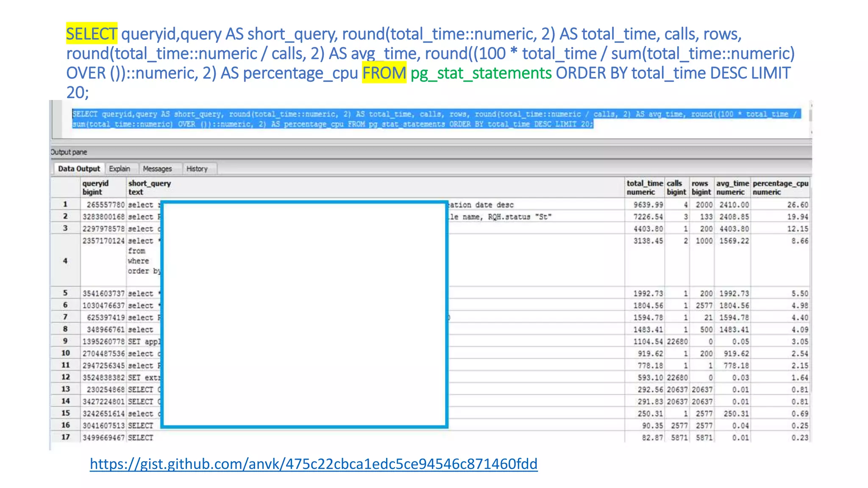Click the highlighted SQL text in the query editor
Viewport: 868px width, 488px height.
(437, 119)
